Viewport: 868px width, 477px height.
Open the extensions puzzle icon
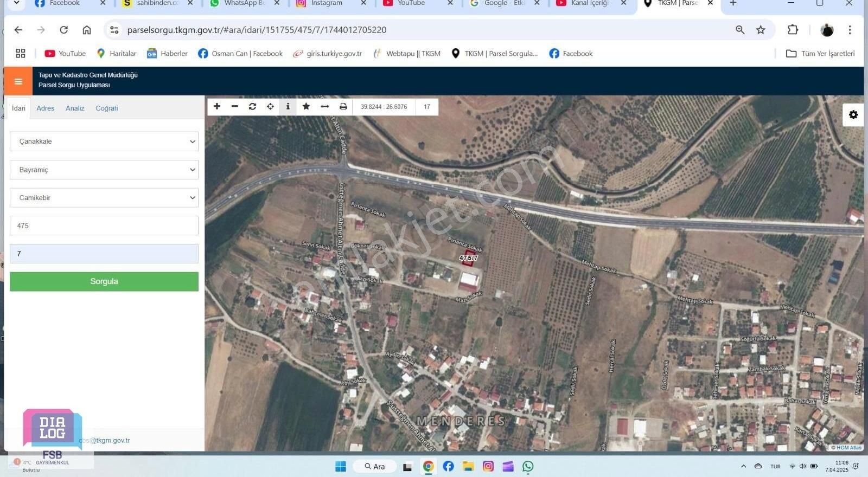coord(793,30)
